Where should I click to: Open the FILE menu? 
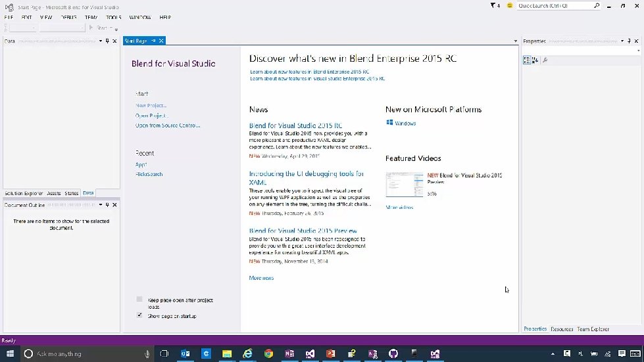[9, 17]
